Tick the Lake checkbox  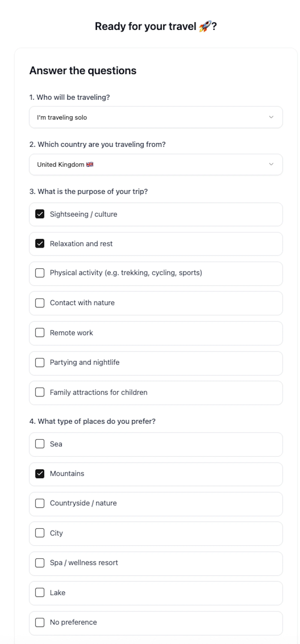40,593
